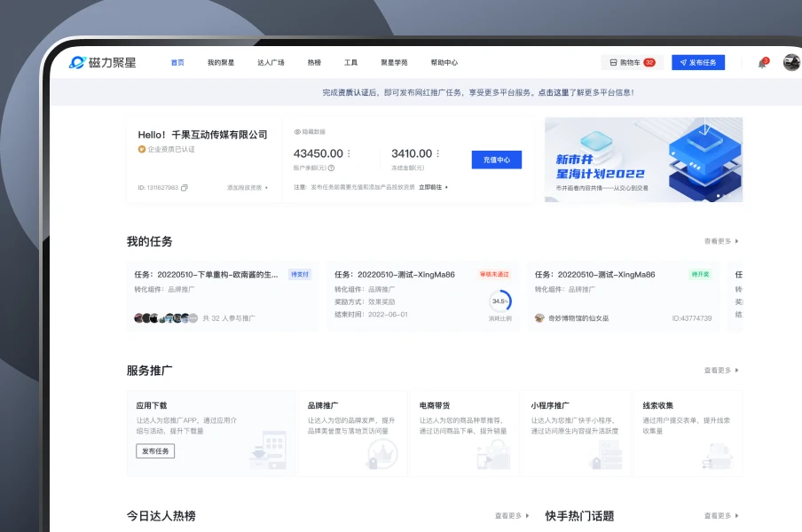802x532 pixels.
Task: Click the 线索收集 card illustration
Action: [x=717, y=456]
